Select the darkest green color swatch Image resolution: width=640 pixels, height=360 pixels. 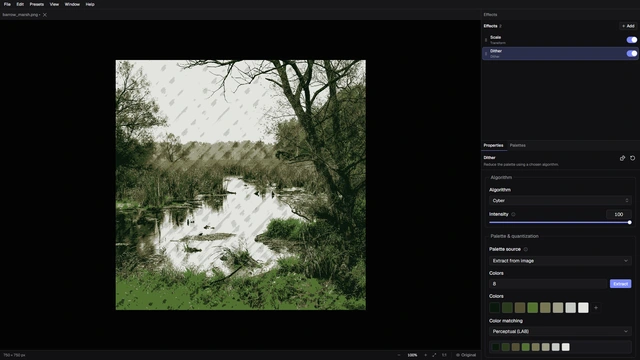pyautogui.click(x=495, y=308)
